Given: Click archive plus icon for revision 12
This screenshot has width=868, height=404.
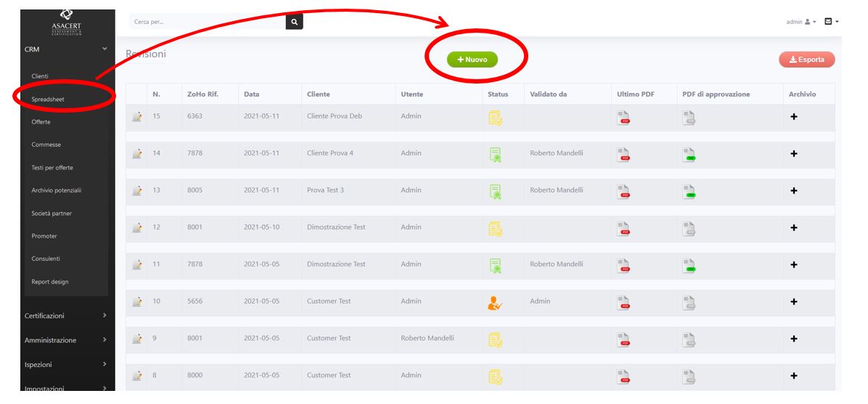Looking at the screenshot, I should pyautogui.click(x=794, y=228).
